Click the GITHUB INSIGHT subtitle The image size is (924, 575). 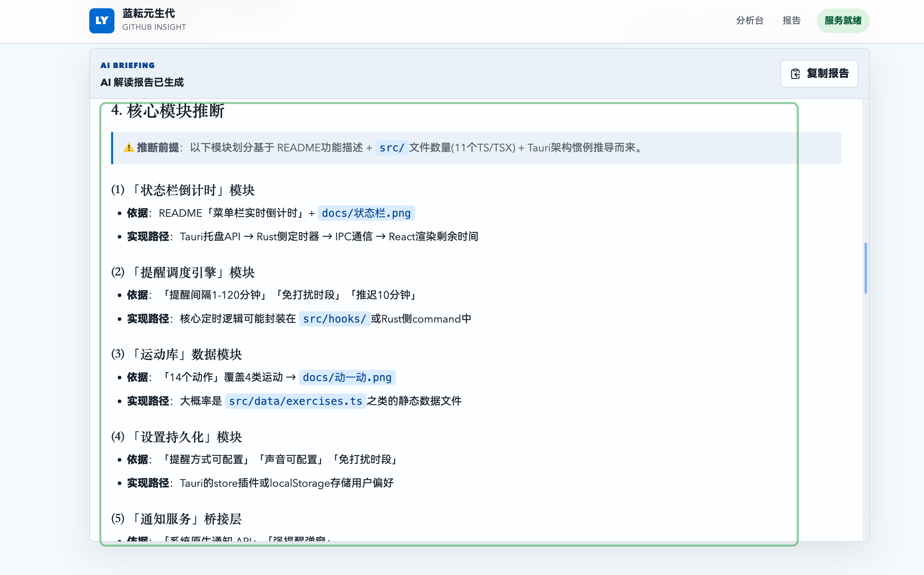tap(154, 27)
